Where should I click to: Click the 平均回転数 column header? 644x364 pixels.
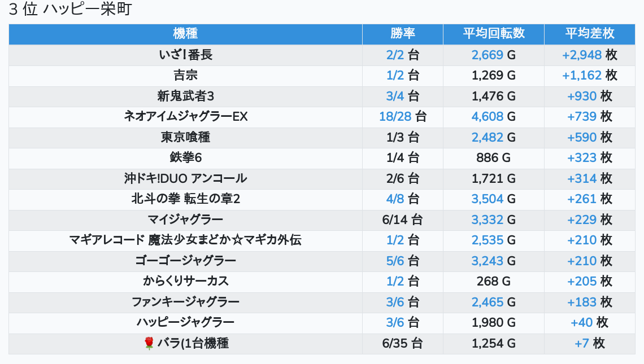click(494, 33)
